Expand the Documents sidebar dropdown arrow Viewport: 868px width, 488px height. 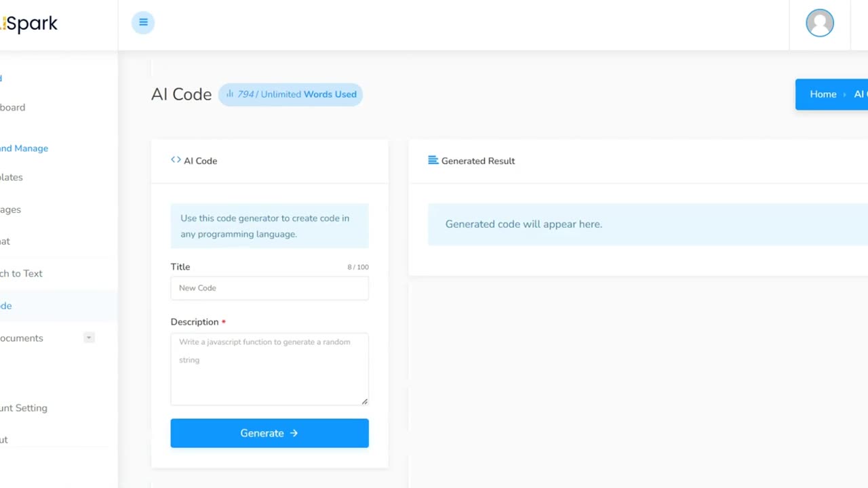pyautogui.click(x=89, y=338)
